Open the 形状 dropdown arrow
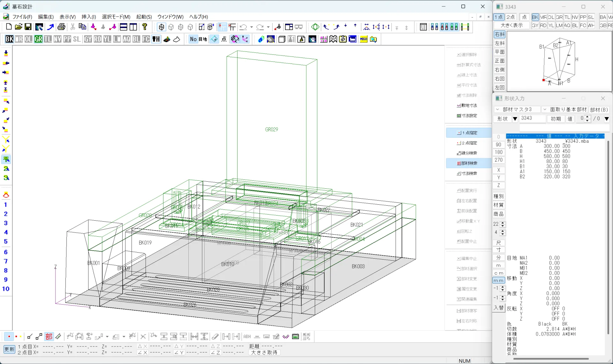613x364 pixels. [515, 119]
